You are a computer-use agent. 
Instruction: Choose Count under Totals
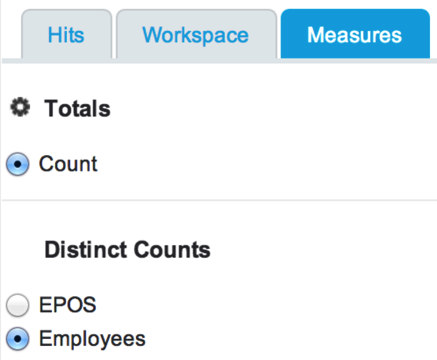pyautogui.click(x=18, y=164)
